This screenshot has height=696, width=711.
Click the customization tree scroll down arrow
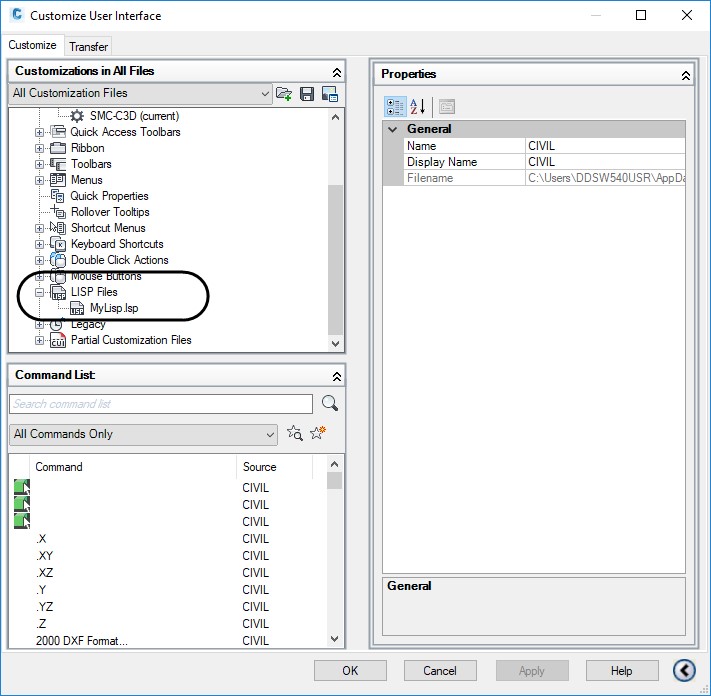336,343
